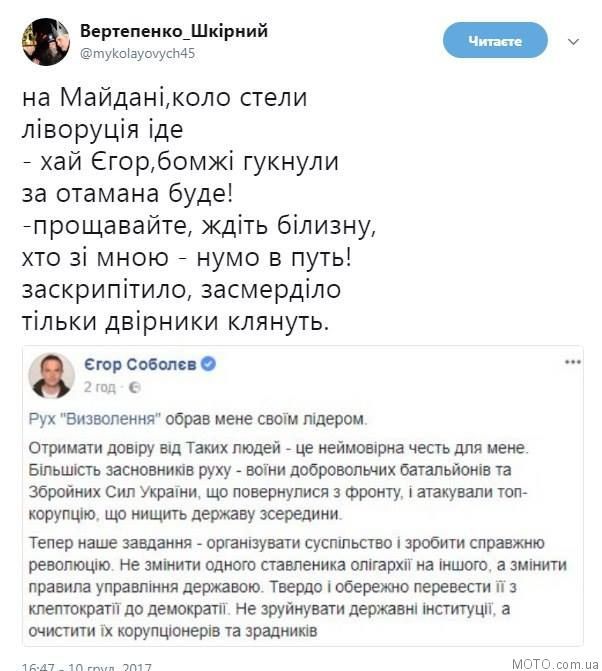
Task: Click the Єгор Соболєв name link
Action: tap(140, 364)
